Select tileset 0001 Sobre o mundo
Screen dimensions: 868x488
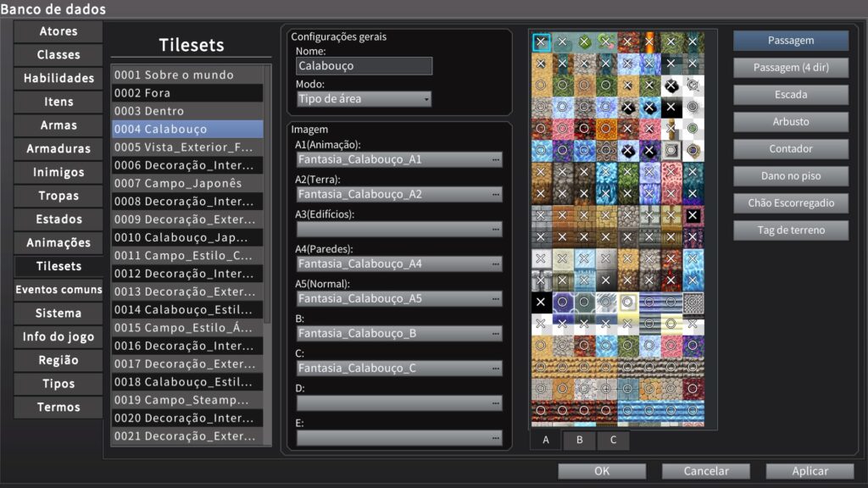point(187,75)
